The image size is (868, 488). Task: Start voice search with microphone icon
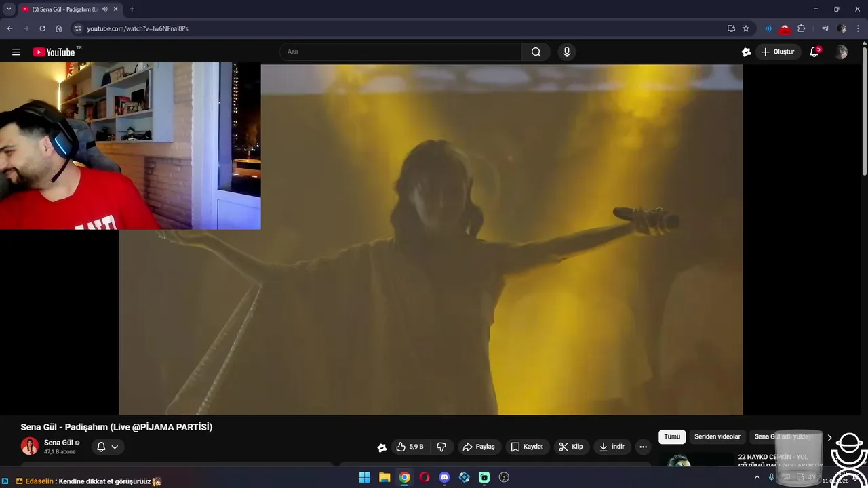[567, 52]
